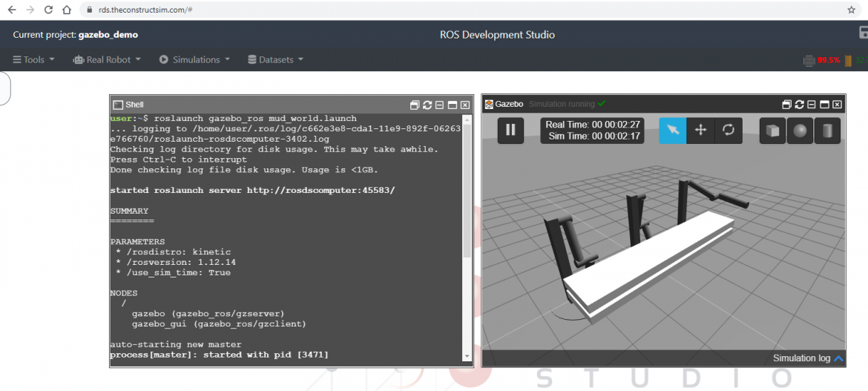Click the /rosdistro: kinetic parameter line

pyautogui.click(x=174, y=252)
